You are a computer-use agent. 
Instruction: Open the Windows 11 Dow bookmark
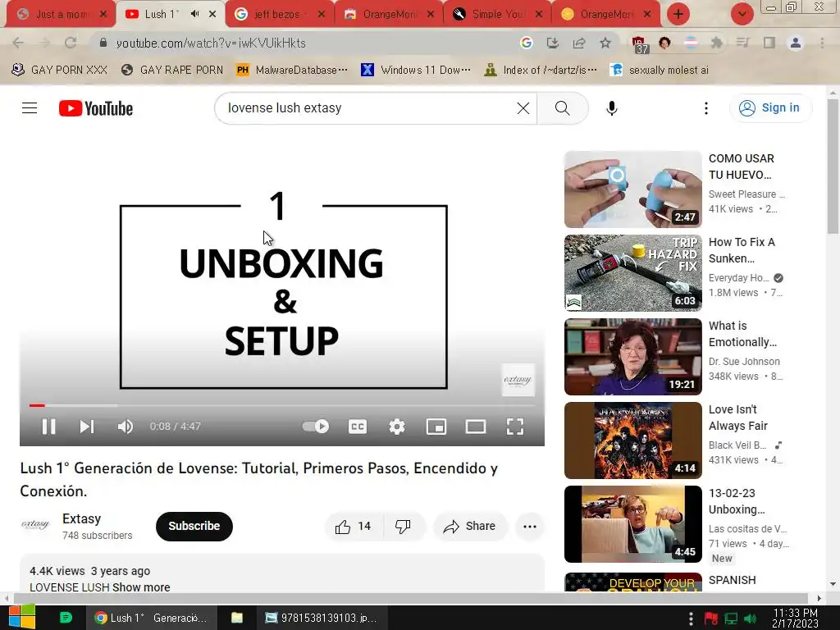click(416, 70)
